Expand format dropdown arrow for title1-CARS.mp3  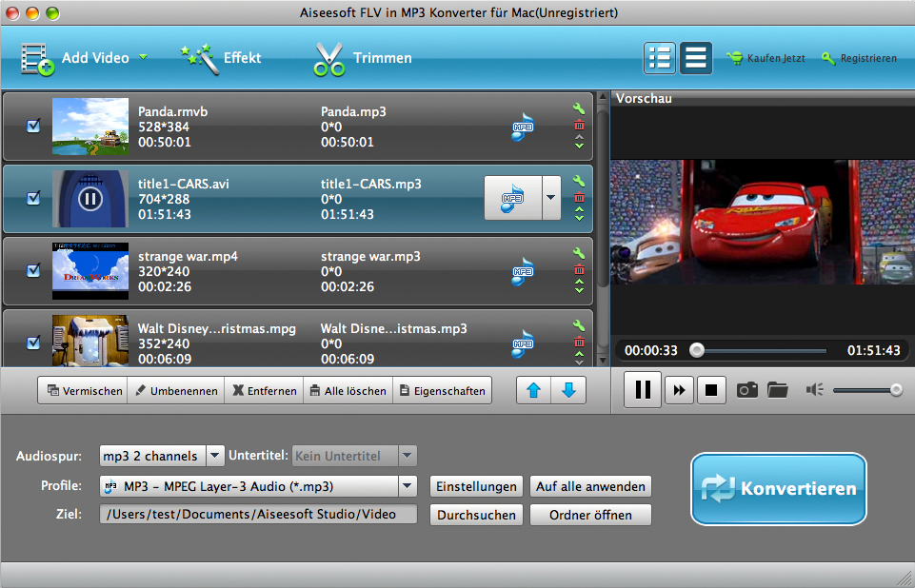[551, 198]
